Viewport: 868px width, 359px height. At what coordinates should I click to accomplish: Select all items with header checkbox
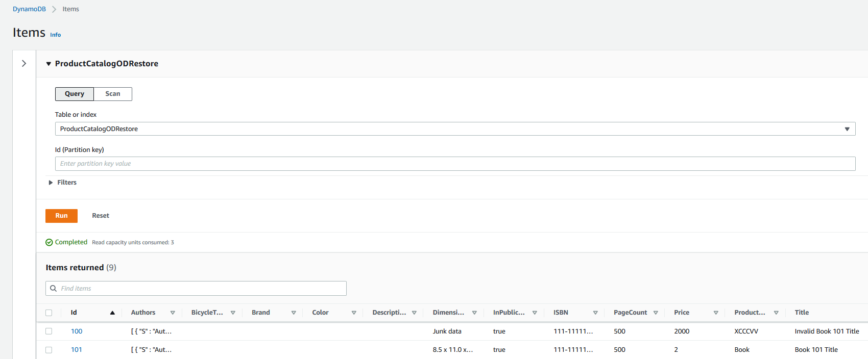point(49,313)
